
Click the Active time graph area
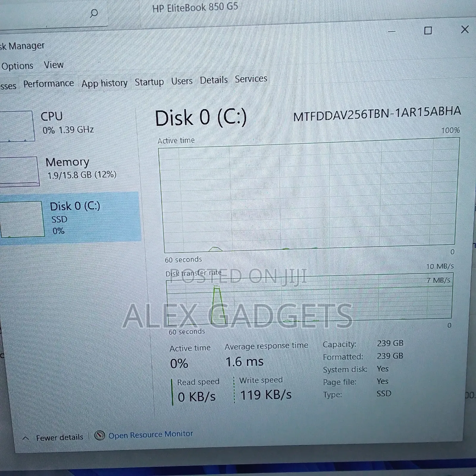coord(309,195)
